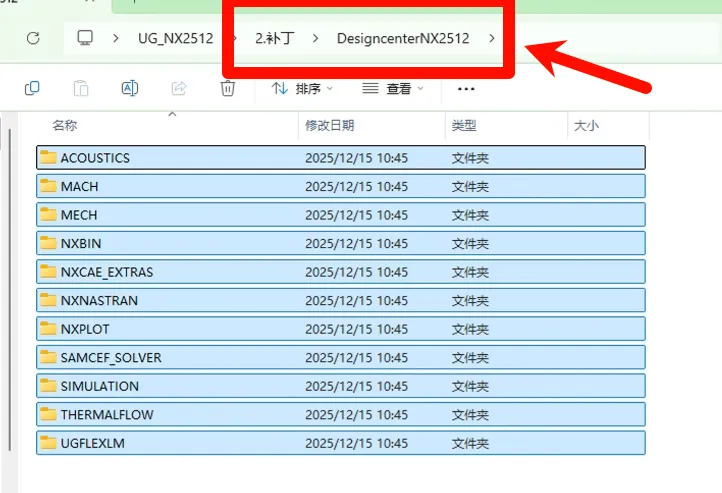Click the SIMULATION folder name
This screenshot has height=493, width=722.
click(x=100, y=386)
